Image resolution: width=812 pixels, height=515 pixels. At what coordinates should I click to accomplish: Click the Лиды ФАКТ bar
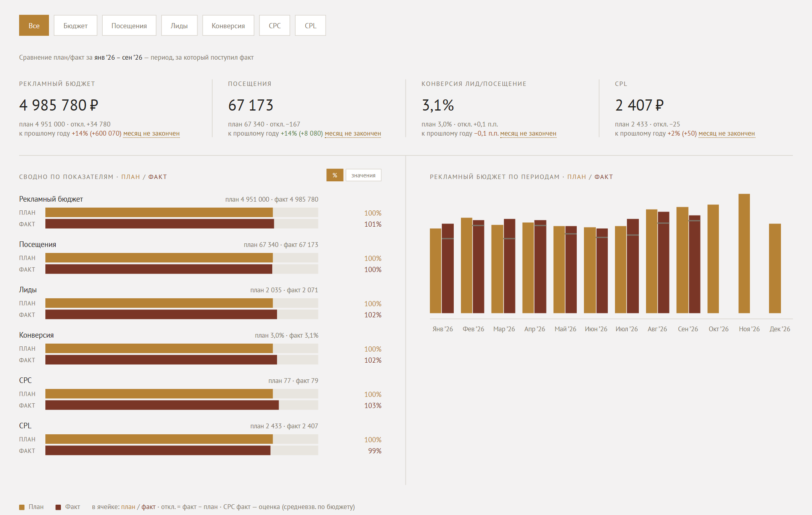182,315
